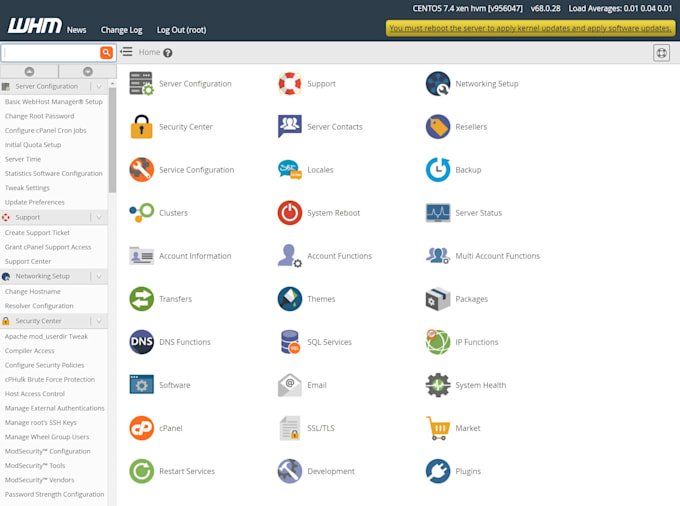The height and width of the screenshot is (506, 680).
Task: Collapse the Server Configuration sidebar section
Action: (x=99, y=86)
